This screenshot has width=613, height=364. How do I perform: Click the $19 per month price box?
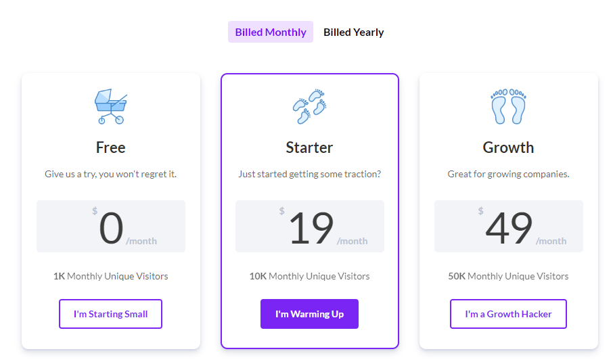[310, 227]
